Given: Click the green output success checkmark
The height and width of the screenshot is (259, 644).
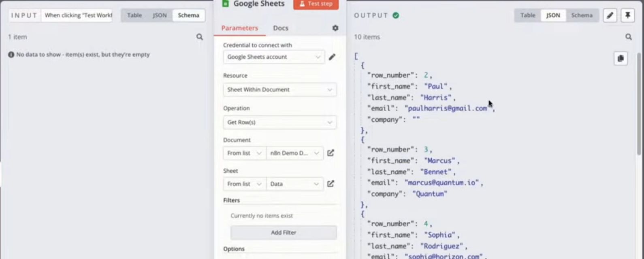Looking at the screenshot, I should pyautogui.click(x=396, y=15).
